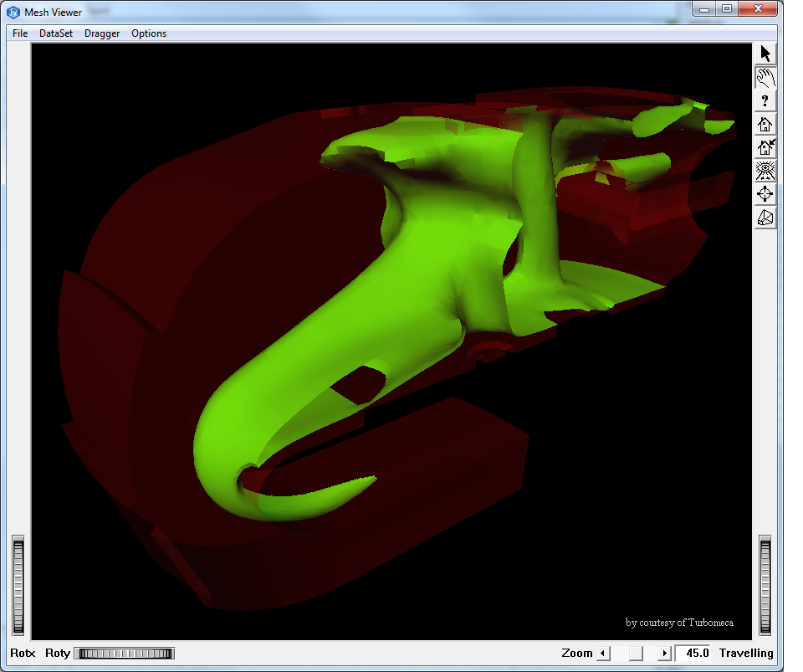Click the Set Home position icon
Viewport: 803px width, 672px height.
point(765,147)
